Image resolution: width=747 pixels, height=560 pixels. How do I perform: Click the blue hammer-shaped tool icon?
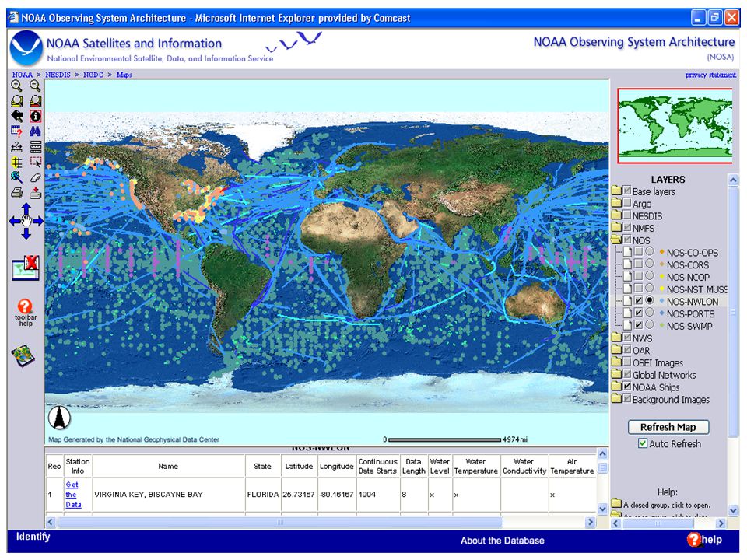[16, 177]
